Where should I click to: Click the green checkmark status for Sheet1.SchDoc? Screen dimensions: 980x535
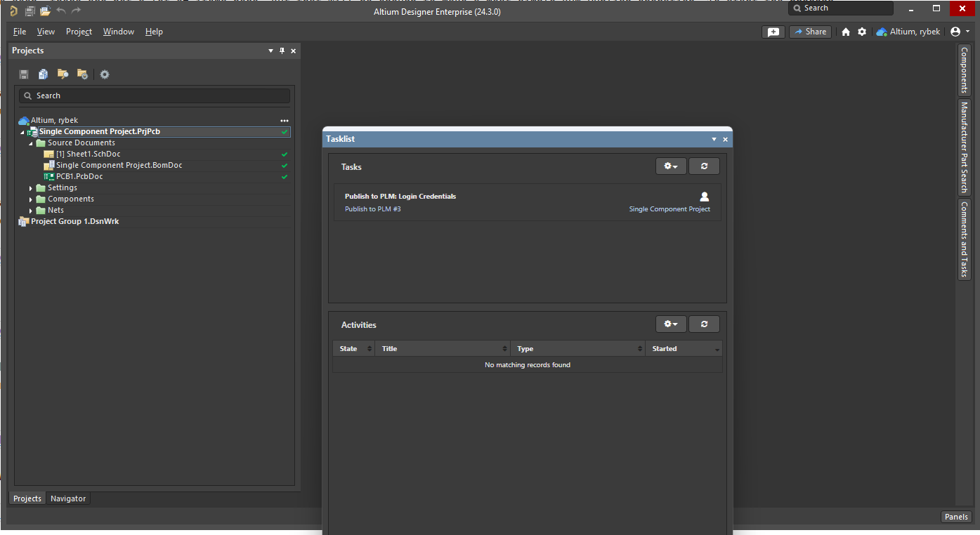tap(285, 154)
